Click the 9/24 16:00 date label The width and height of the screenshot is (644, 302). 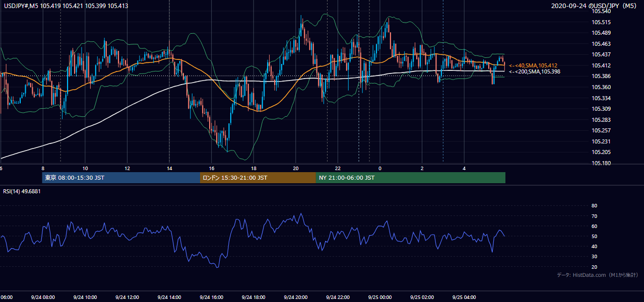pos(212,297)
